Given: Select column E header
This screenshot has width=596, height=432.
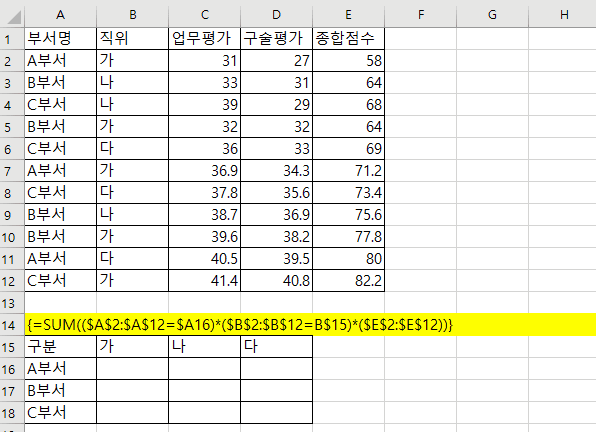Looking at the screenshot, I should tap(348, 14).
